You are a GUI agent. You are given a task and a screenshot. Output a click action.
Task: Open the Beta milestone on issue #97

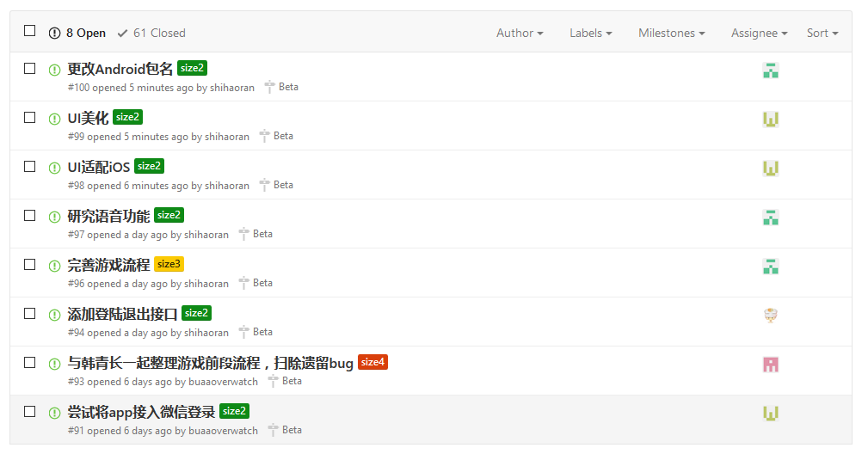pos(255,234)
